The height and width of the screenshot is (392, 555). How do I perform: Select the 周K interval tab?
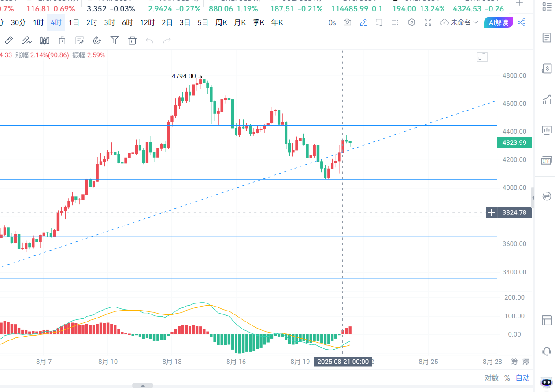coord(222,22)
